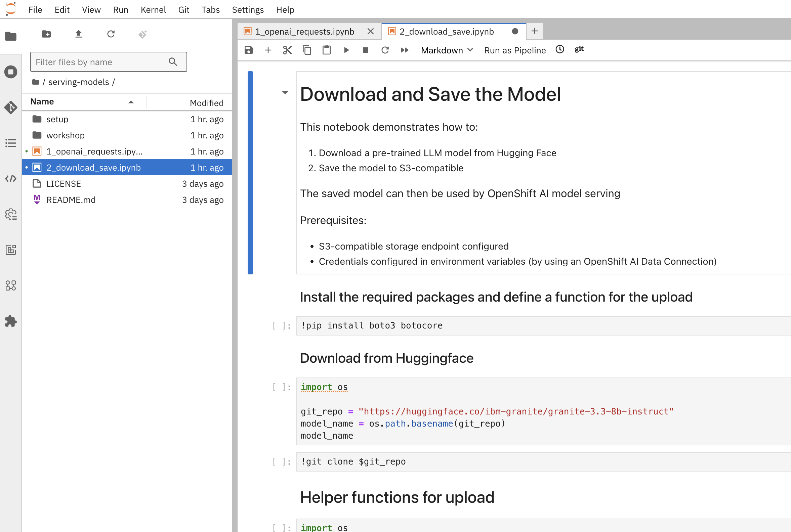The image size is (791, 532).
Task: Run the selected cell
Action: [346, 50]
